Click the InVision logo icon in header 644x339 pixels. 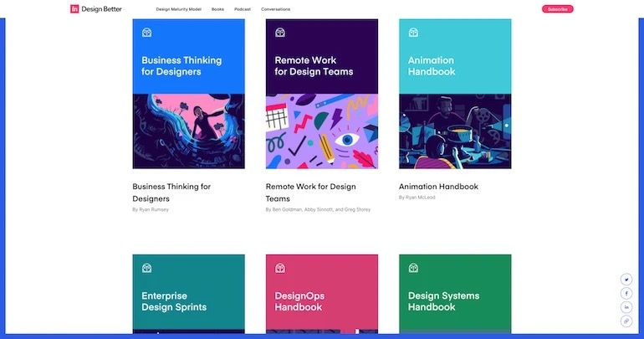click(x=74, y=9)
